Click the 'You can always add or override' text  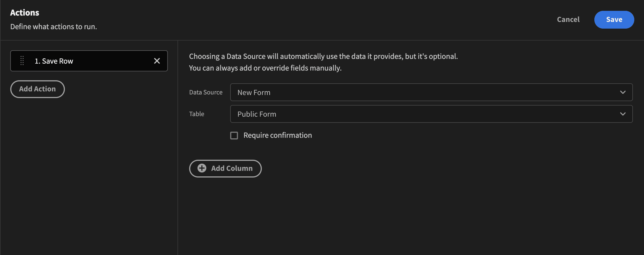(265, 68)
